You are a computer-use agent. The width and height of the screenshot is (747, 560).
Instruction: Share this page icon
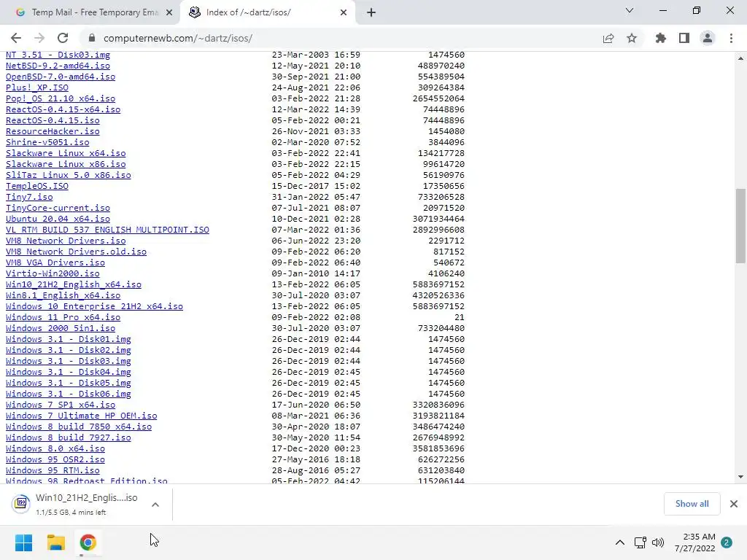[x=608, y=38]
